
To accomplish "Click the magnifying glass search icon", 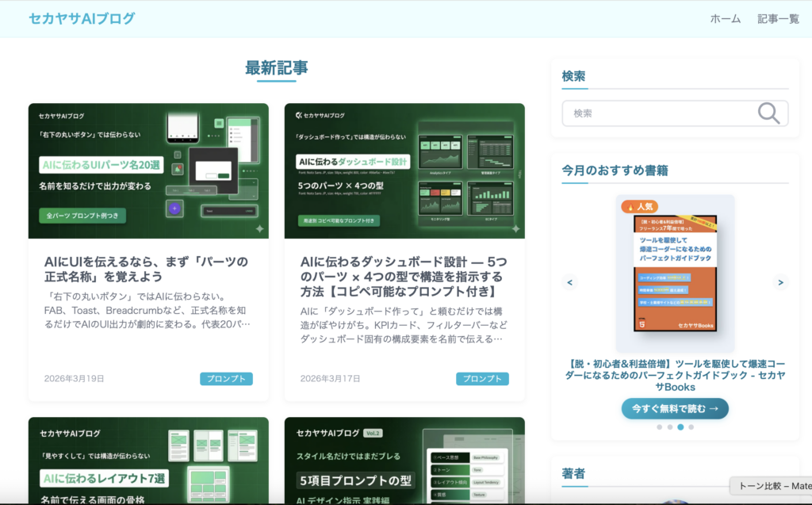I will coord(768,113).
